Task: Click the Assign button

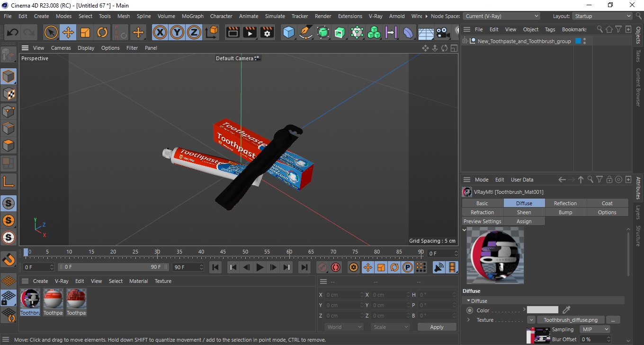Action: click(x=524, y=221)
